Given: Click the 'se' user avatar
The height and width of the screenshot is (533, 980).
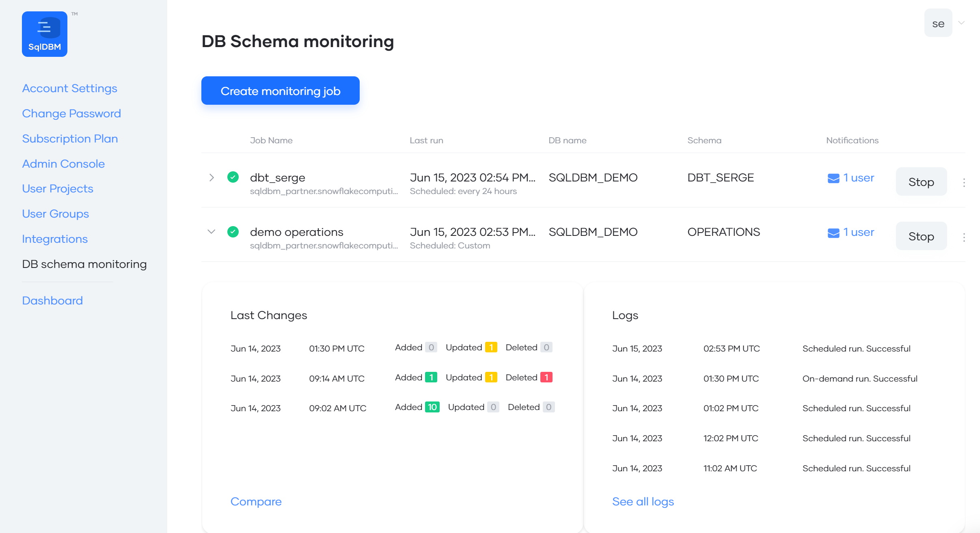Looking at the screenshot, I should pyautogui.click(x=938, y=23).
